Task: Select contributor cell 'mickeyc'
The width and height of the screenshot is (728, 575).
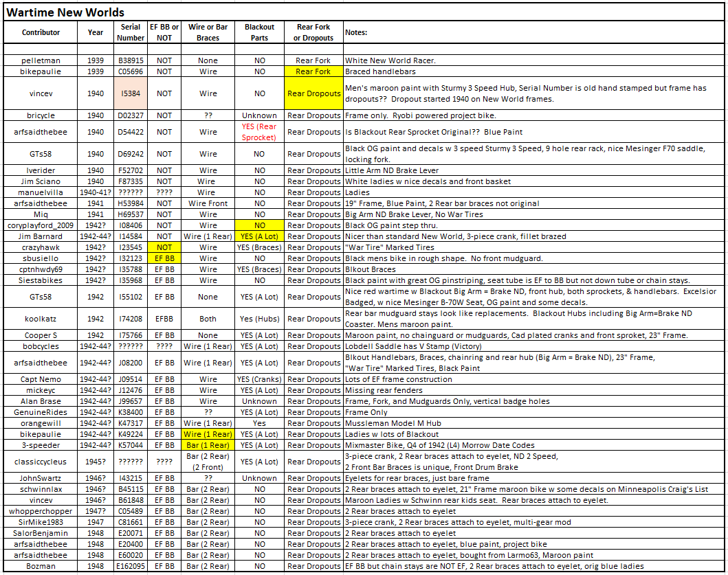Action: tap(41, 390)
